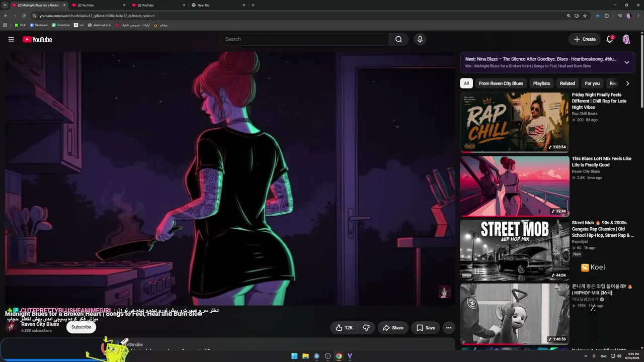This screenshot has width=644, height=362.
Task: Open Raven City Blues channel avatar
Action: point(11,327)
